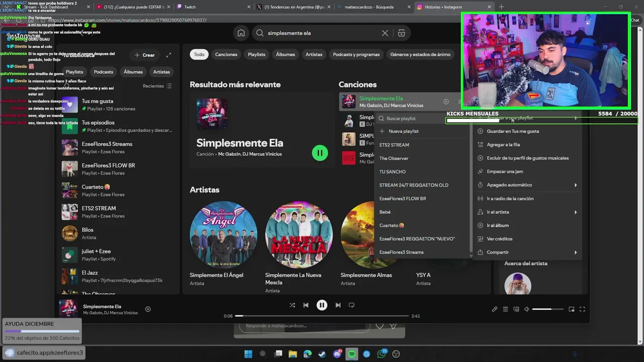Open Tus me gusta playlist
This screenshot has width=644, height=362.
[x=118, y=105]
